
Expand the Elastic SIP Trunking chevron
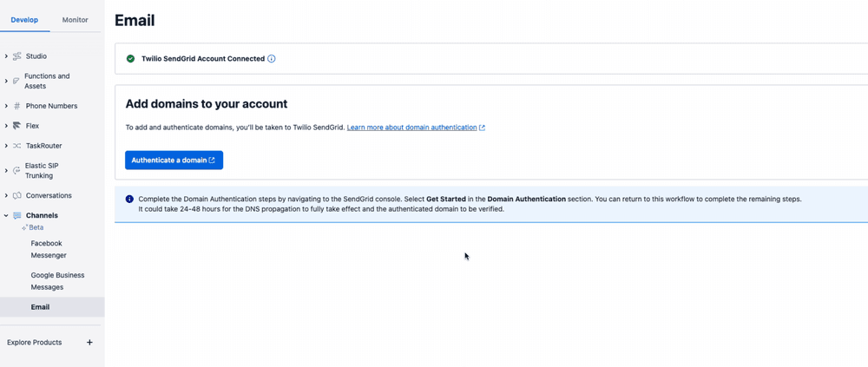(5, 171)
